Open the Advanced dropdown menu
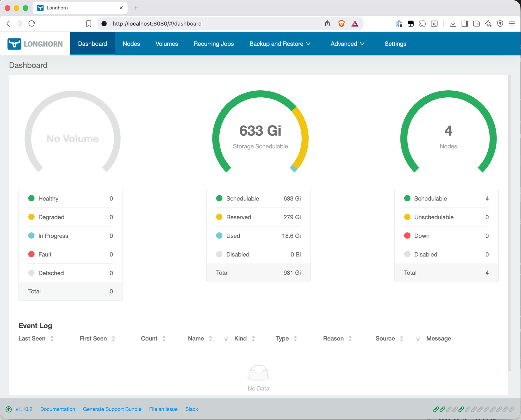 [347, 43]
